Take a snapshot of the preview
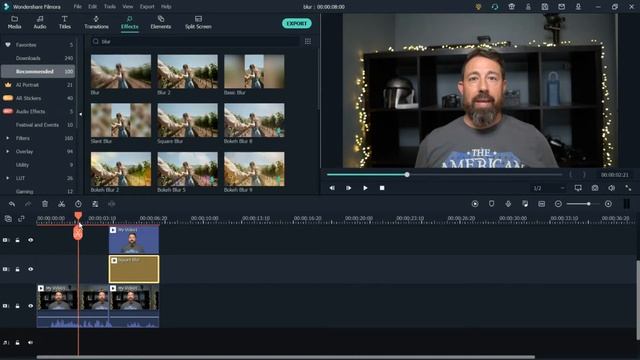 point(595,188)
